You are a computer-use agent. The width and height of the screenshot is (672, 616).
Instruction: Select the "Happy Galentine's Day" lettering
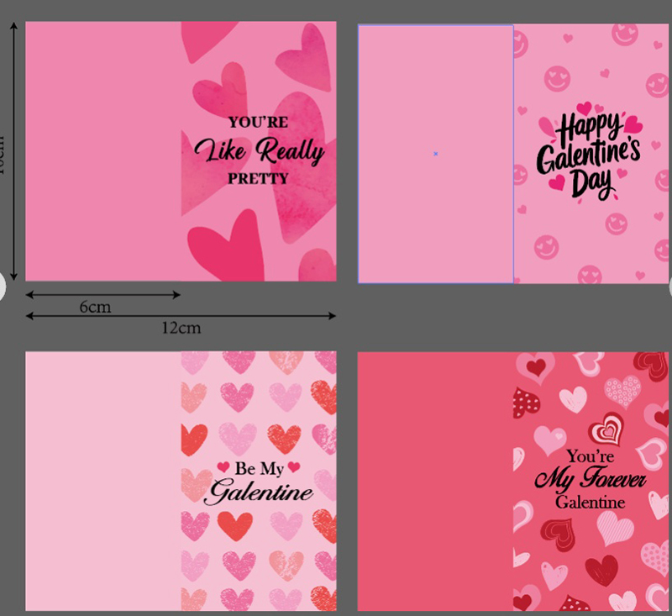pyautogui.click(x=589, y=155)
